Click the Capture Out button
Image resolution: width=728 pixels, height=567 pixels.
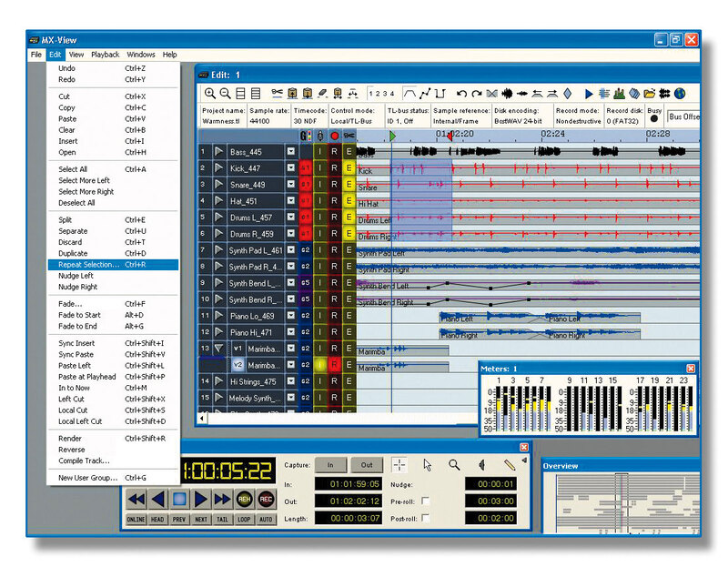point(367,465)
